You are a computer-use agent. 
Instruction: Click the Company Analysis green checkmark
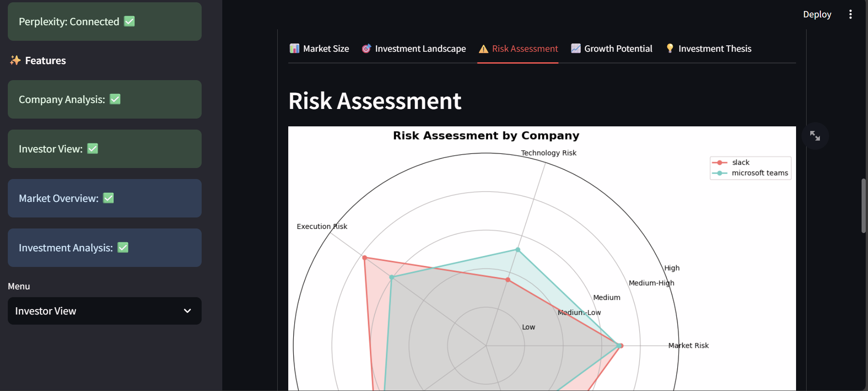(115, 99)
